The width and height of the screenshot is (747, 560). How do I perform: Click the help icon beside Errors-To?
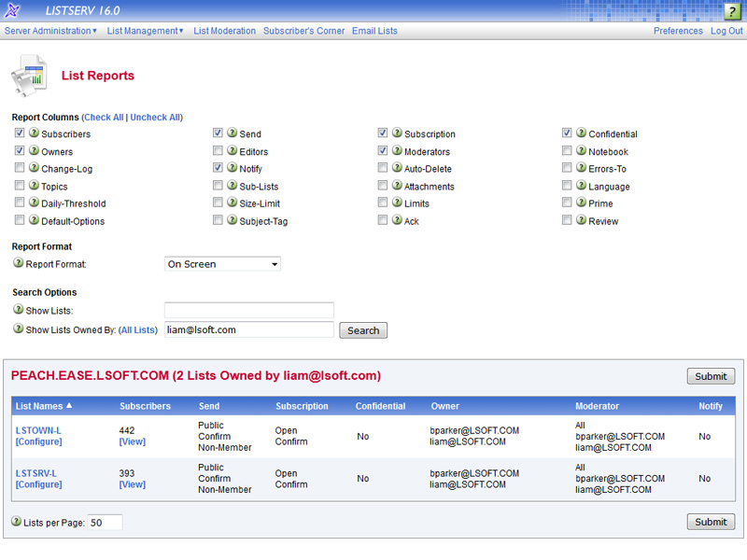pos(581,168)
